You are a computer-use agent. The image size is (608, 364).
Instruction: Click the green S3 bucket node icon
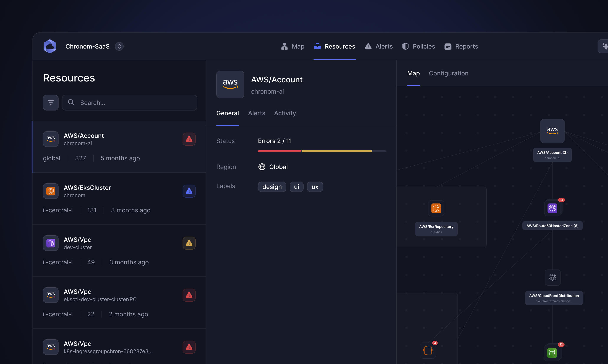(x=552, y=353)
